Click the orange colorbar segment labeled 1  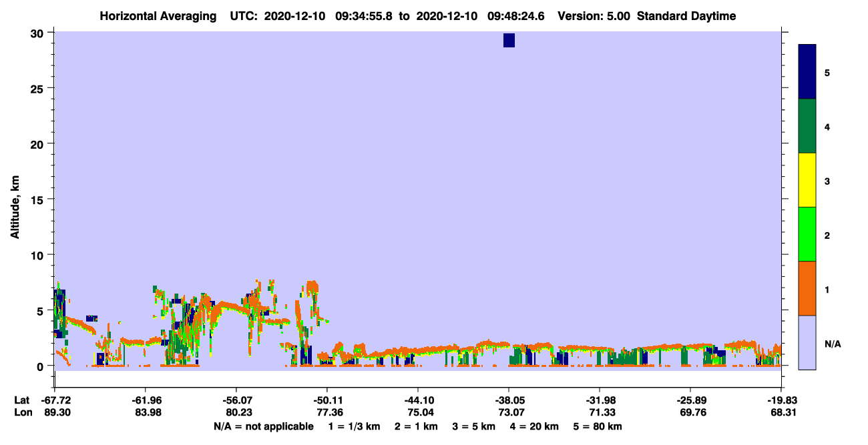click(x=807, y=288)
